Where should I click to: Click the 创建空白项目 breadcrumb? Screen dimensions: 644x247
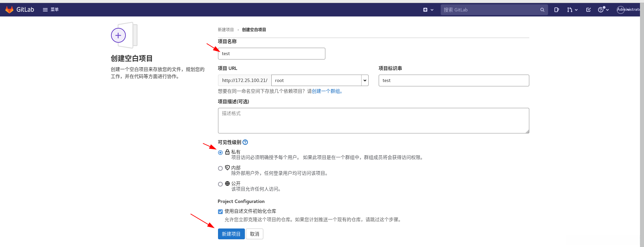(254, 30)
